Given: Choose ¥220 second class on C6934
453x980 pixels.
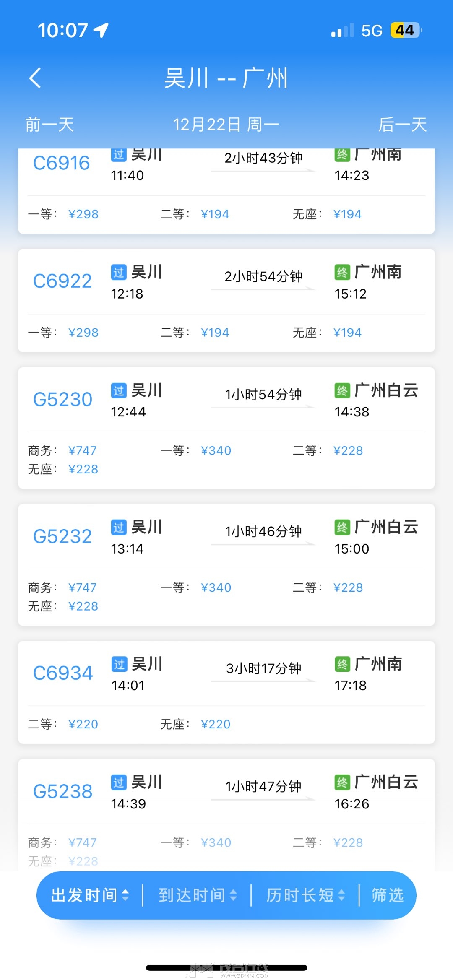Looking at the screenshot, I should point(83,724).
